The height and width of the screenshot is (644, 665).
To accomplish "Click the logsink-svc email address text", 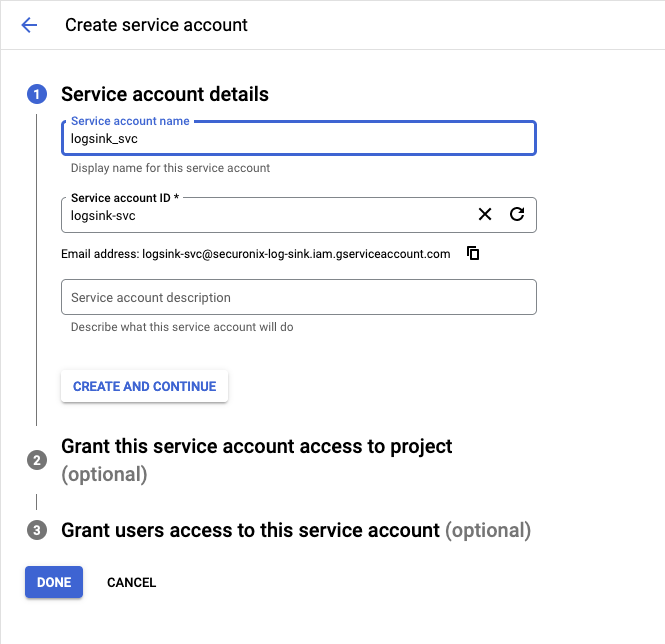I will click(296, 254).
